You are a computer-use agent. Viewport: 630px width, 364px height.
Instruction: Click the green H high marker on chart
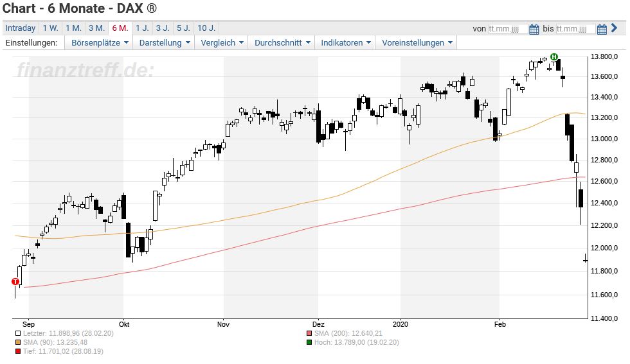tap(554, 57)
